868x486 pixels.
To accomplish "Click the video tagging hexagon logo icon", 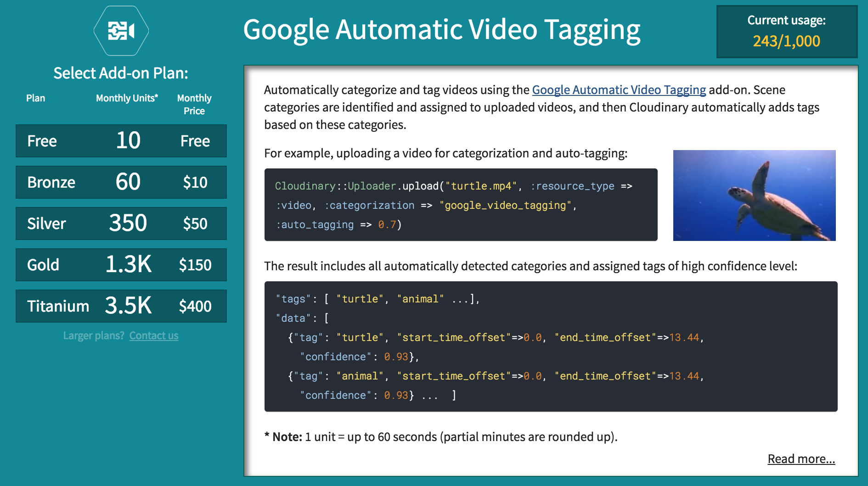I will pyautogui.click(x=121, y=31).
